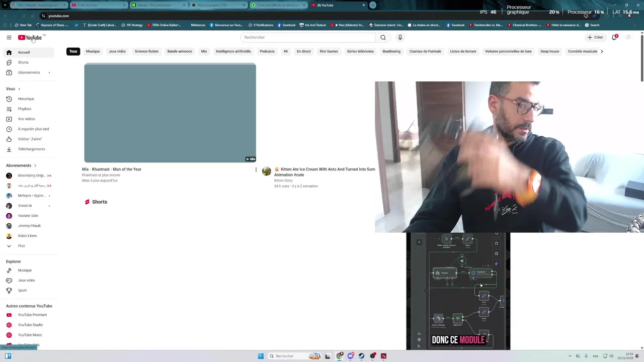Show hidden system tray icons

tap(570, 356)
